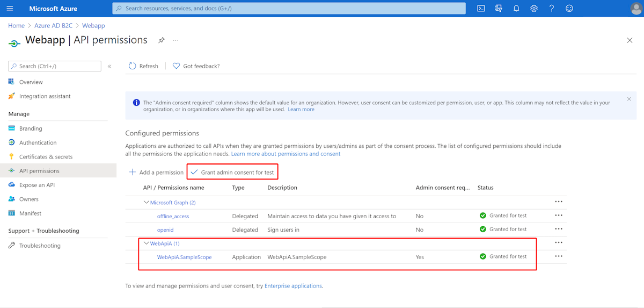Image resolution: width=644 pixels, height=308 pixels.
Task: Open the notifications bell
Action: point(516,9)
